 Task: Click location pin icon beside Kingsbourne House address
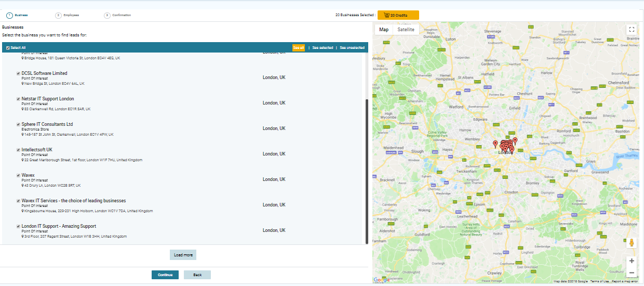22,211
